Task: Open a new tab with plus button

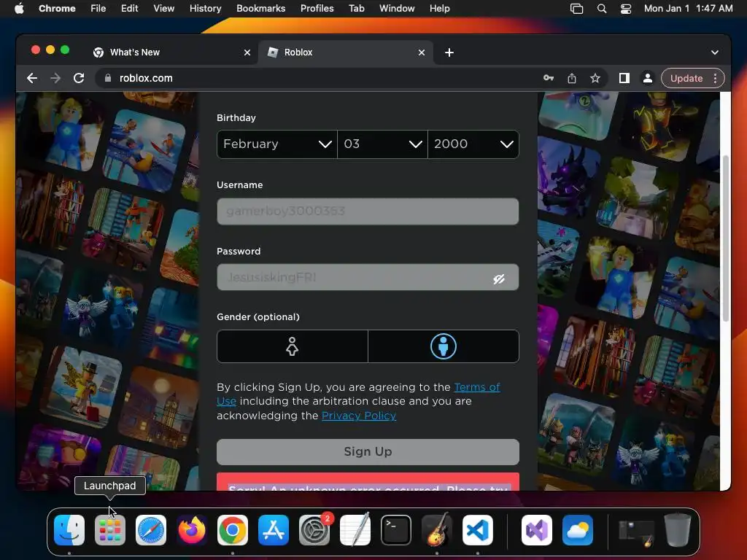Action: pyautogui.click(x=449, y=52)
